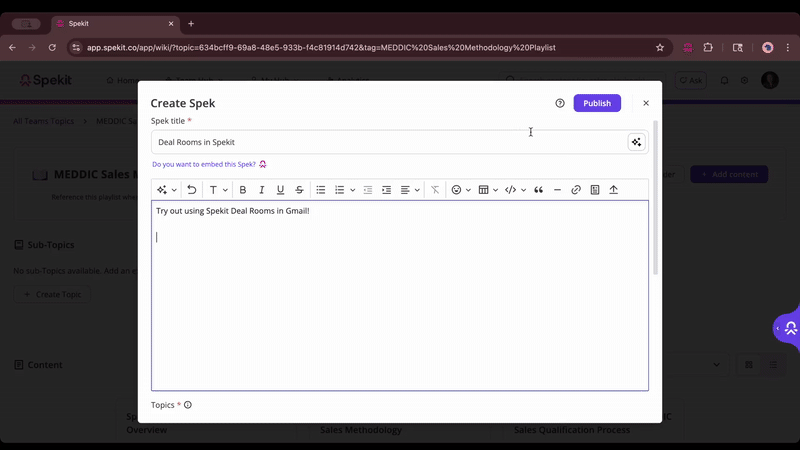
Task: Insert a bulleted list
Action: coord(321,190)
